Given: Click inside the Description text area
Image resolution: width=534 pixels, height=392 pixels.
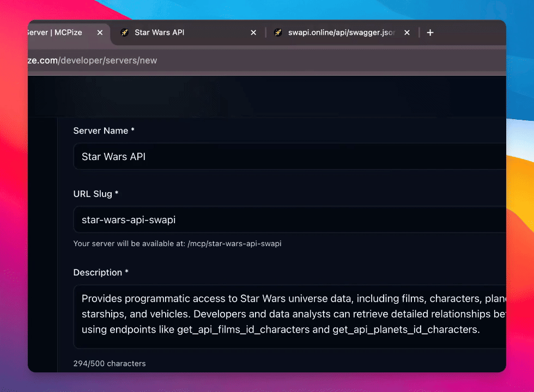Looking at the screenshot, I should coord(289,317).
